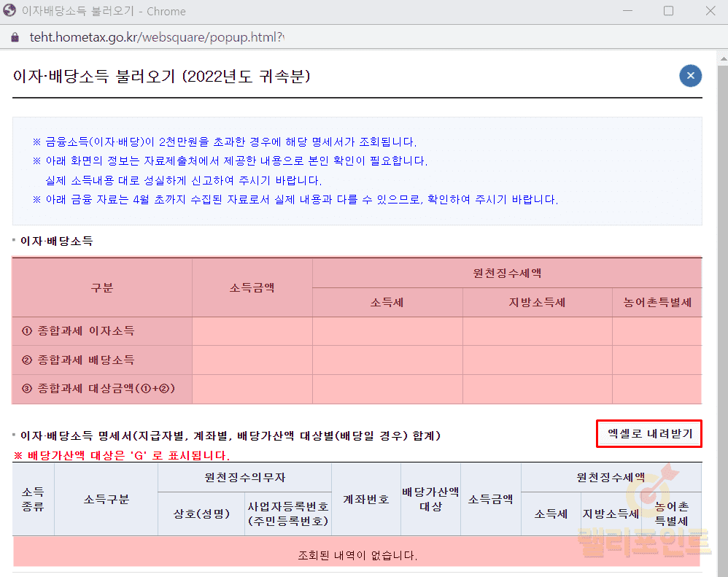Viewport: 728px width, 577px height.
Task: Click the 사업자등록번호(주민등록번호) column header
Action: tap(288, 514)
